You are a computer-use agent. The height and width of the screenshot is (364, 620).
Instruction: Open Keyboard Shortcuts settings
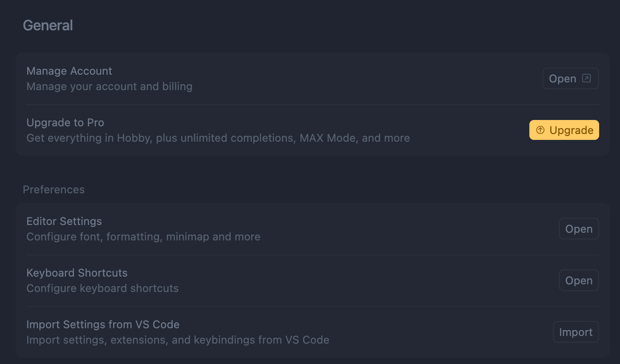(579, 280)
